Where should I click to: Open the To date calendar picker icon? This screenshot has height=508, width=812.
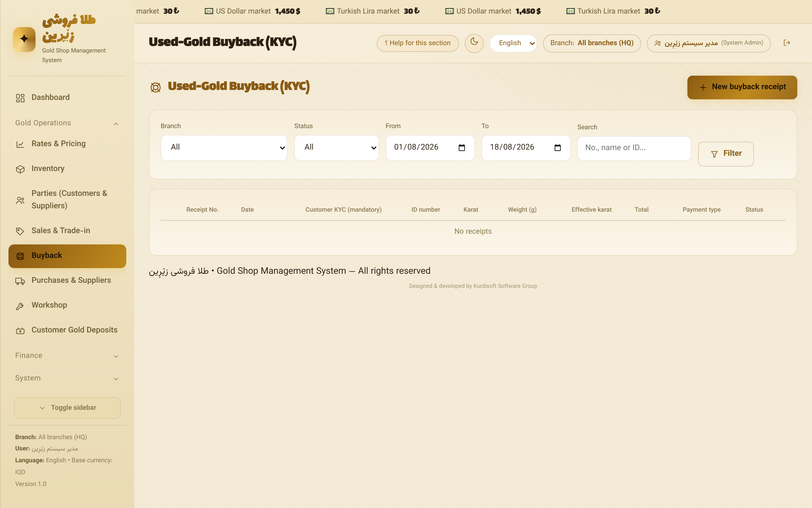pyautogui.click(x=558, y=148)
